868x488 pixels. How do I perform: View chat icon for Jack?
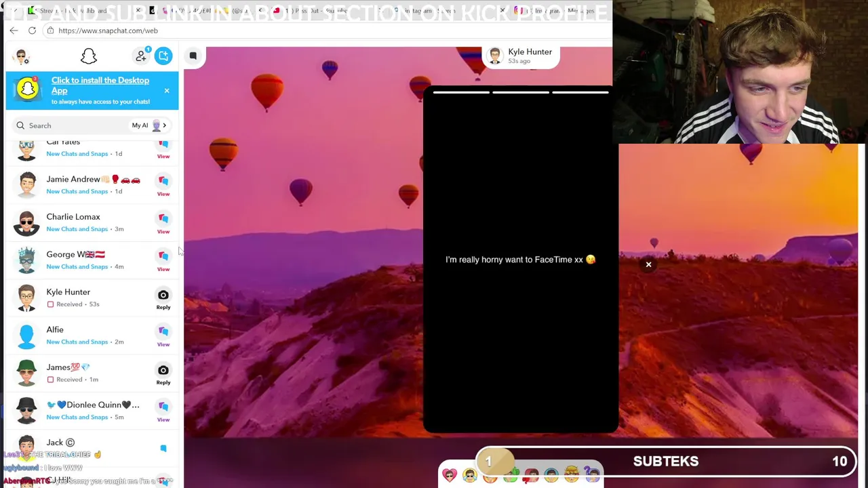(163, 448)
